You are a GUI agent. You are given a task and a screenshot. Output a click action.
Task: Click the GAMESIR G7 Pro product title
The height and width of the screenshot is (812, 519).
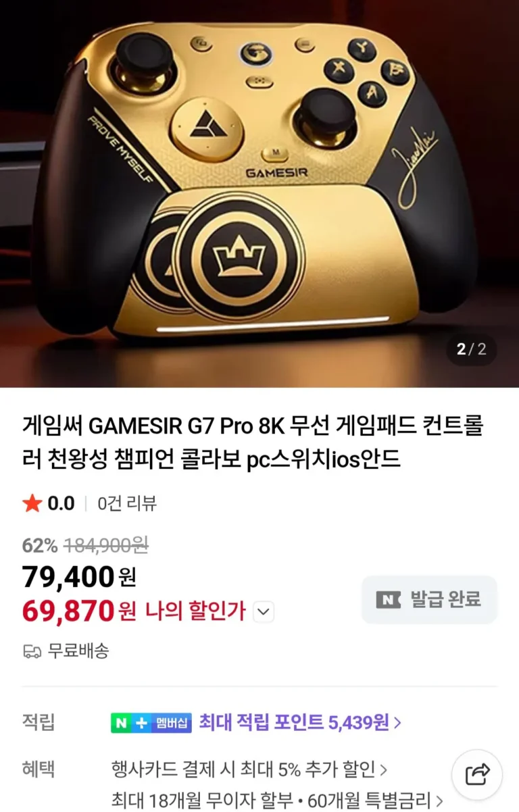[x=253, y=443]
